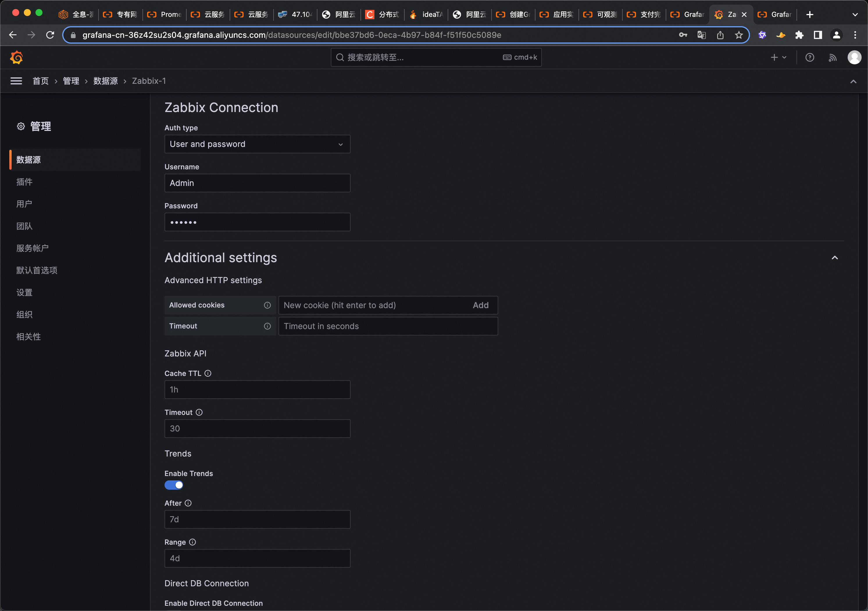Collapse the Additional settings section
The width and height of the screenshot is (868, 611).
click(835, 258)
